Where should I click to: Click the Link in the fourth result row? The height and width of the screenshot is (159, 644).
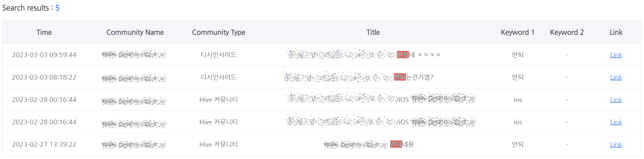pos(616,122)
